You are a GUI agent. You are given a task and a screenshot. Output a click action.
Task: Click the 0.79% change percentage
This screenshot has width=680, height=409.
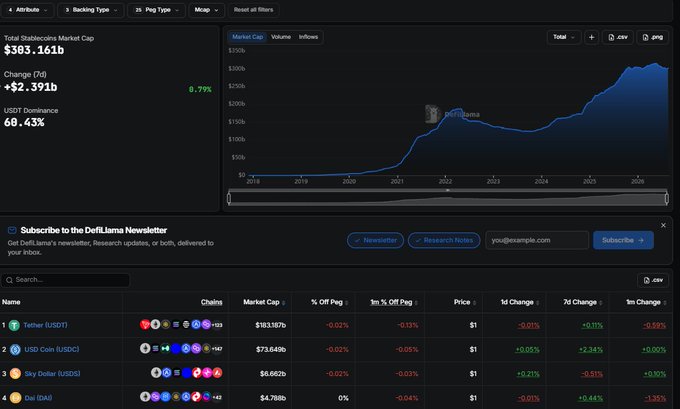pyautogui.click(x=200, y=89)
